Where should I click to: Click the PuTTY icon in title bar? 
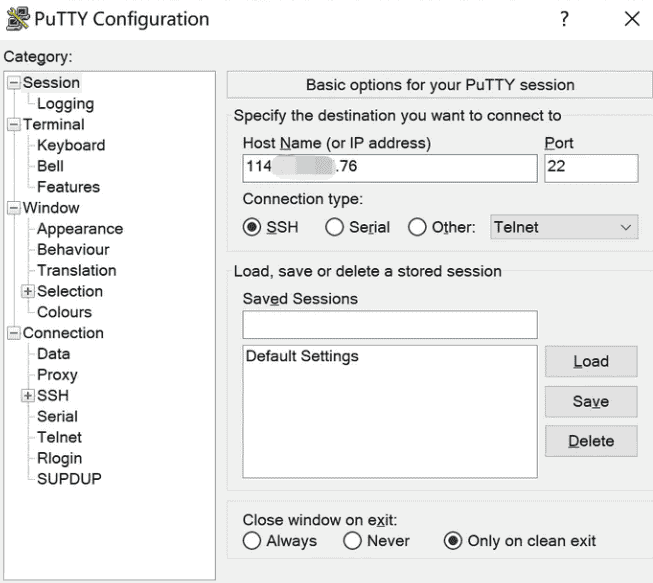point(17,18)
